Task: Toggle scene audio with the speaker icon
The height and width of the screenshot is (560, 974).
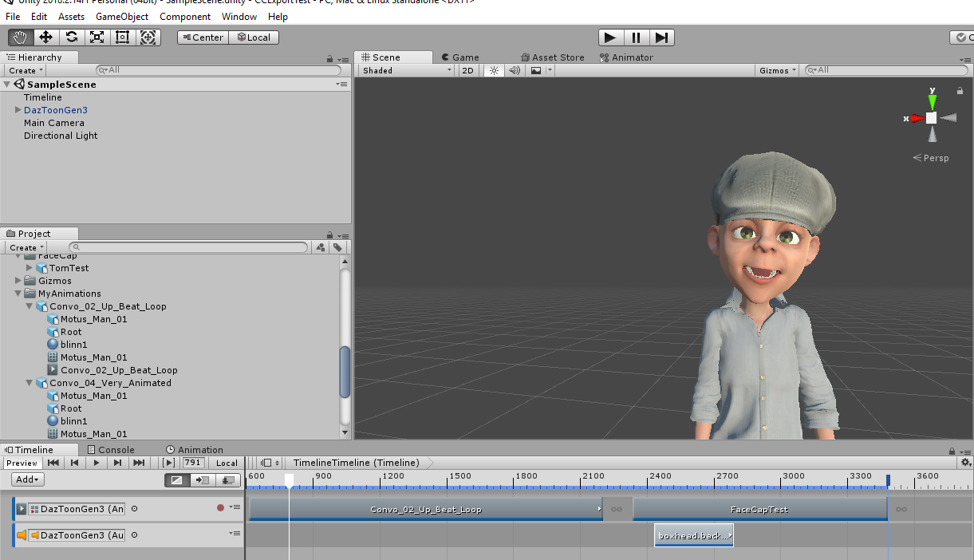Action: [515, 70]
